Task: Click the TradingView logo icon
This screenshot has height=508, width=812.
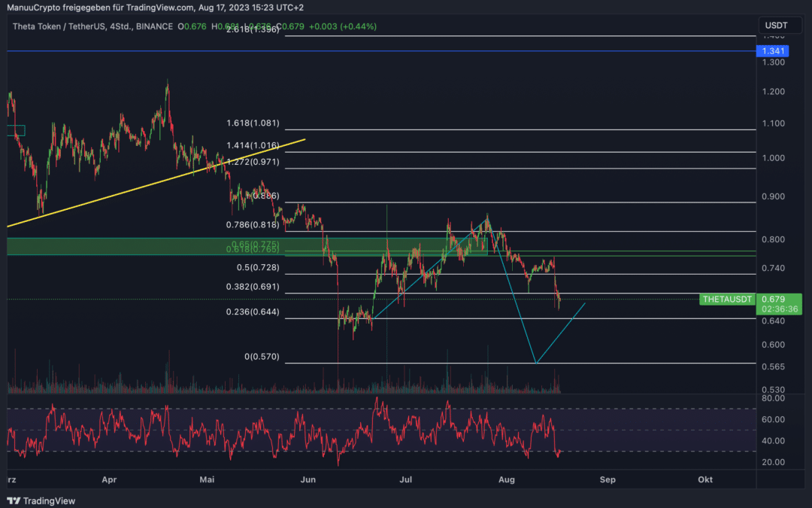Action: 14,500
